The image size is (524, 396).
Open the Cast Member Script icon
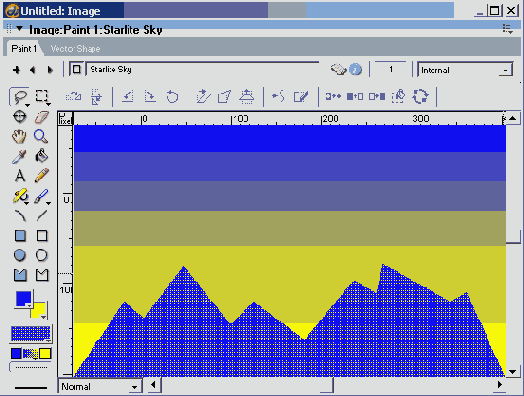tap(339, 70)
